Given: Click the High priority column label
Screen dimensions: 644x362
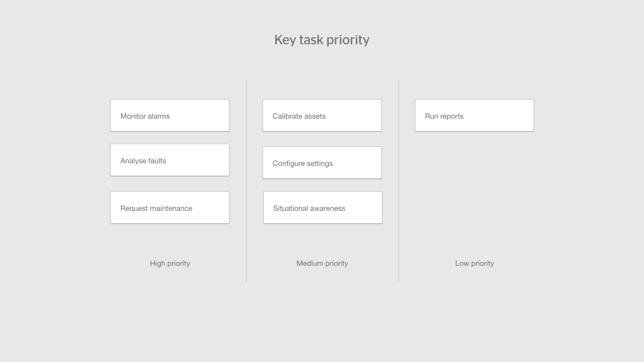Looking at the screenshot, I should point(170,263).
